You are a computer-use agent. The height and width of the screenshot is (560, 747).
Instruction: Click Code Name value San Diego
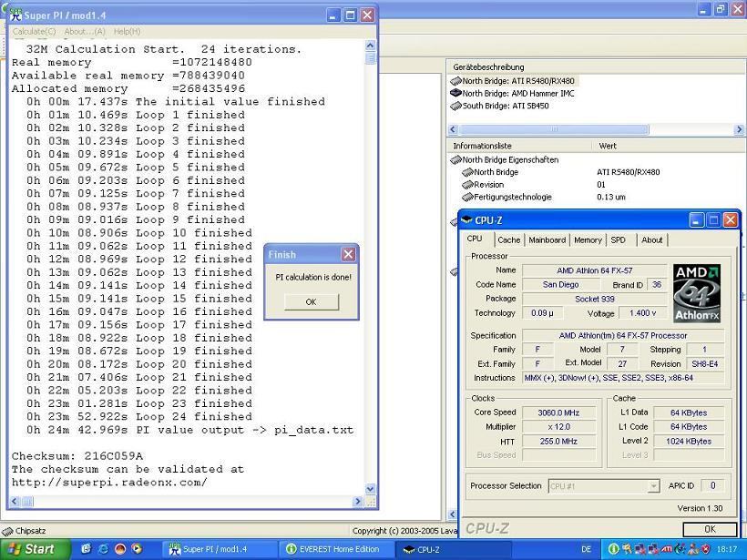561,285
